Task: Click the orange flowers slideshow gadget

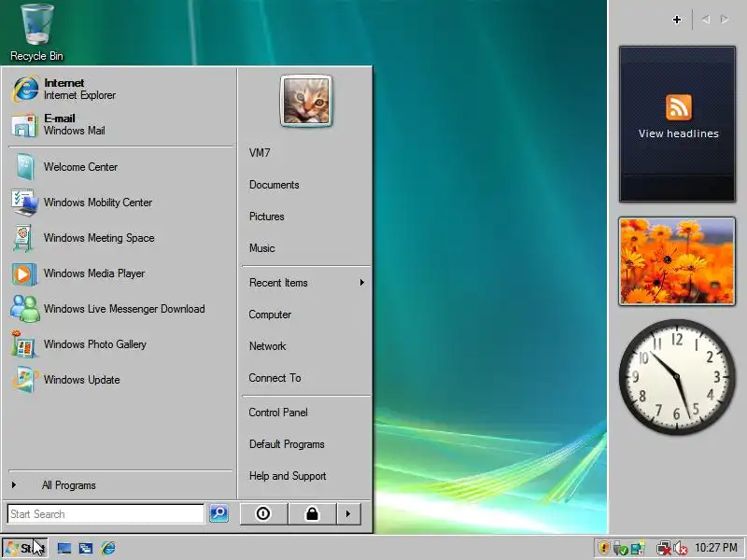Action: (x=677, y=261)
